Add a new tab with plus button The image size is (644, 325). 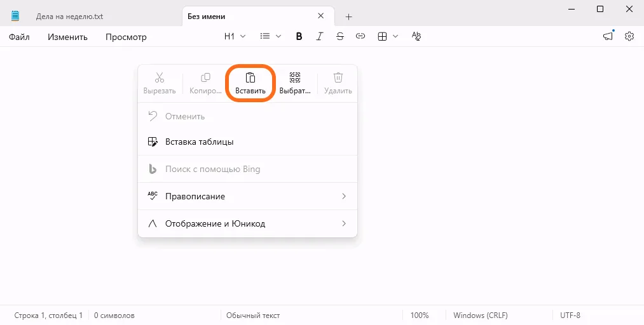click(x=348, y=17)
